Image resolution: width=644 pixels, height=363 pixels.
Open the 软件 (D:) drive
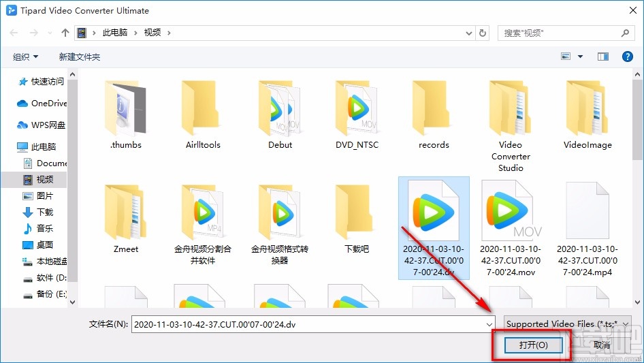point(44,277)
